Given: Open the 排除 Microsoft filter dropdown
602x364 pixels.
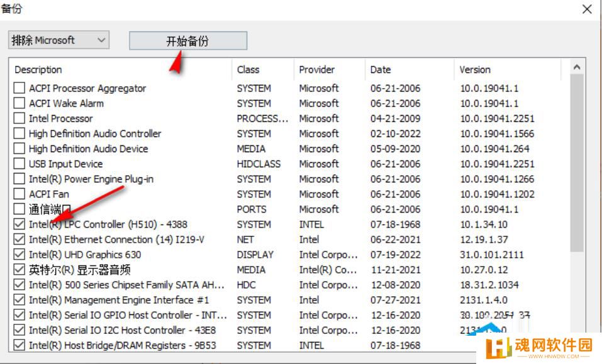Looking at the screenshot, I should pos(57,40).
